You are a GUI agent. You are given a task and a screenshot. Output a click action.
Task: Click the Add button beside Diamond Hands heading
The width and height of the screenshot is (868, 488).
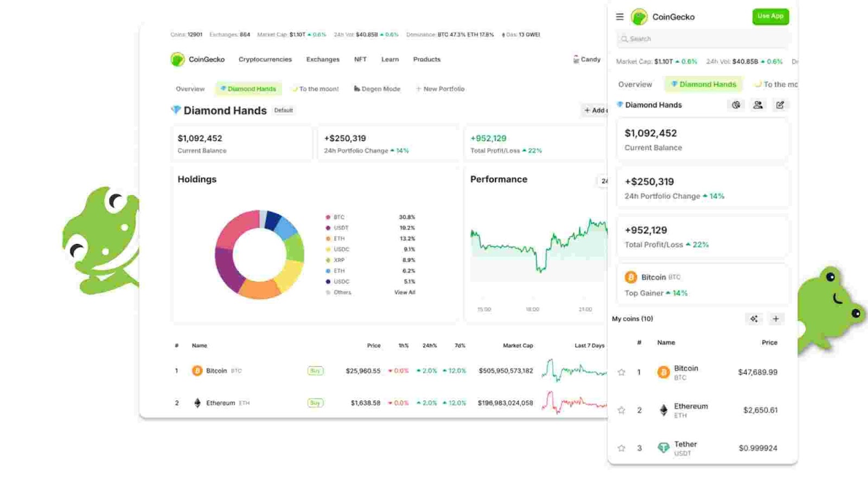(x=594, y=110)
